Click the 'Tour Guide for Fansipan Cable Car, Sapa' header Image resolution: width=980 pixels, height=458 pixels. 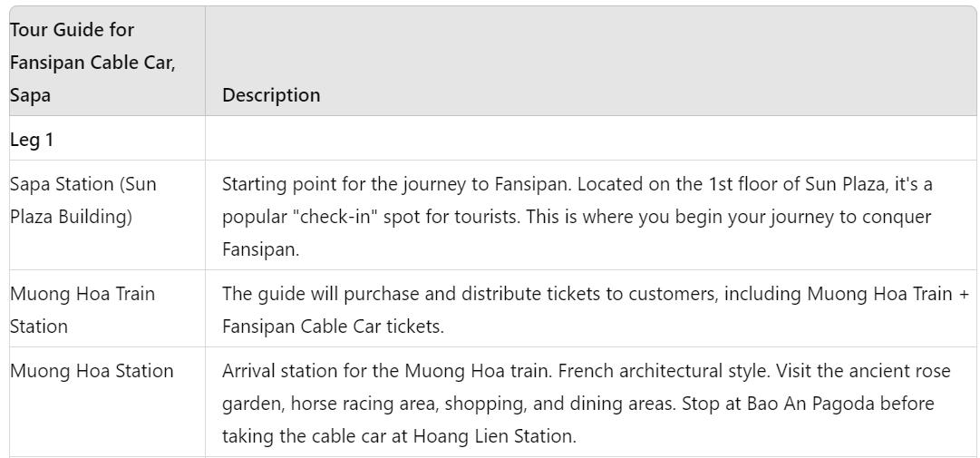(92, 62)
